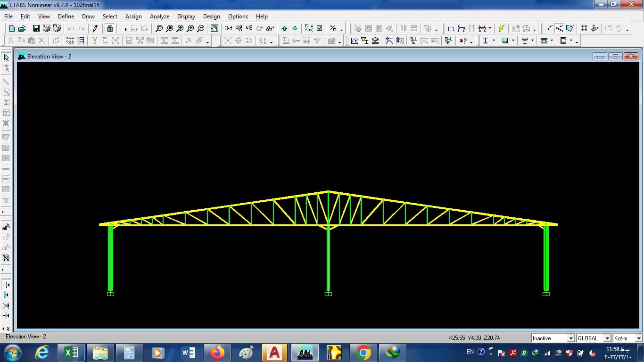Open the Assign menu
This screenshot has width=644, height=362.
(133, 16)
